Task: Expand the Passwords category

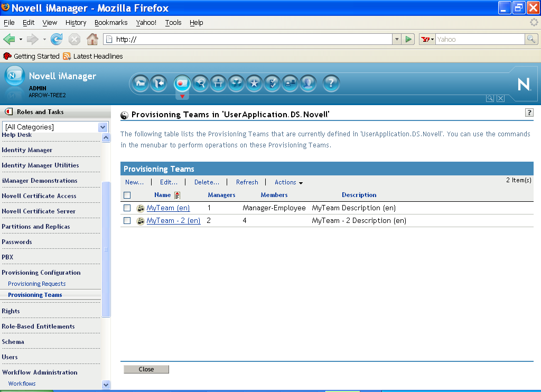Action: (16, 242)
